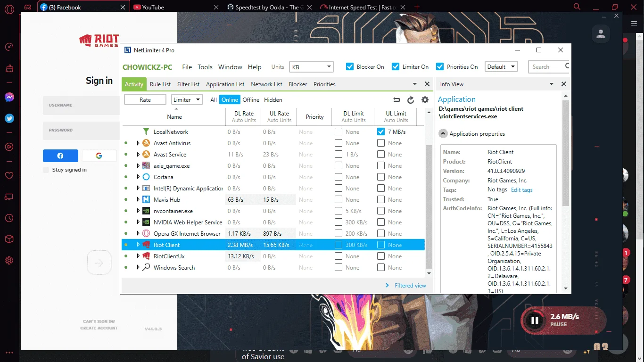The height and width of the screenshot is (362, 644).
Task: Click the Opera tab search magnifier icon
Action: click(577, 7)
